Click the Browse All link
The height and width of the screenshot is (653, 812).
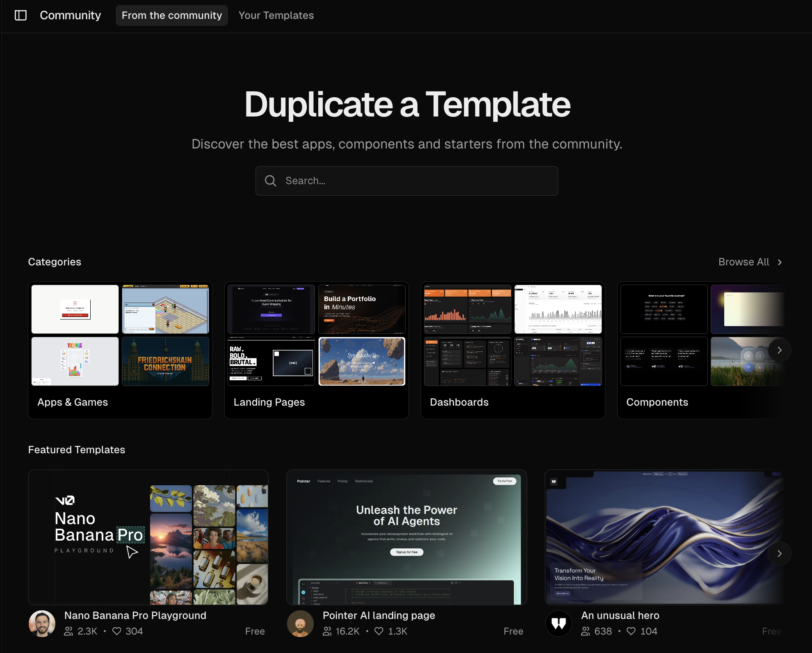[744, 262]
